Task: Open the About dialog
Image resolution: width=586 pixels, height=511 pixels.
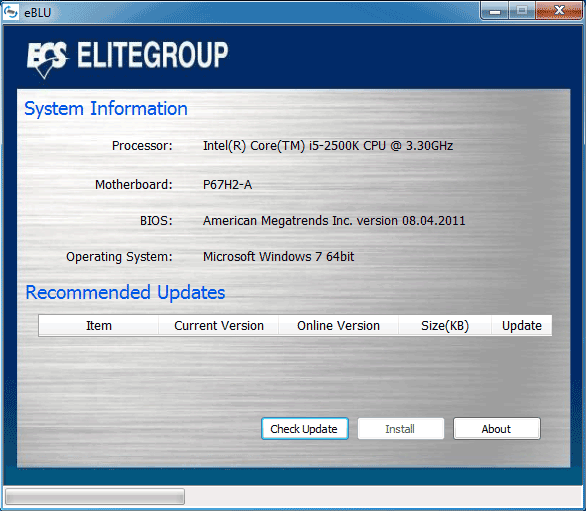Action: pos(497,428)
